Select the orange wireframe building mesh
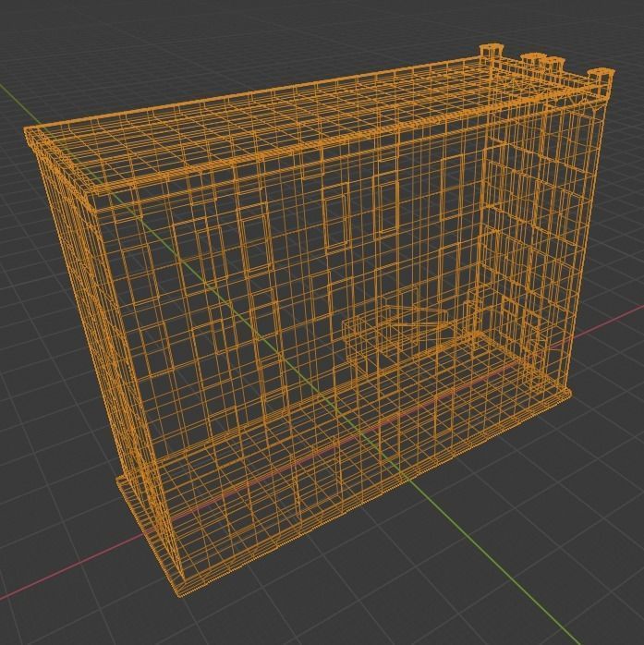This screenshot has width=644, height=645. pos(317,321)
